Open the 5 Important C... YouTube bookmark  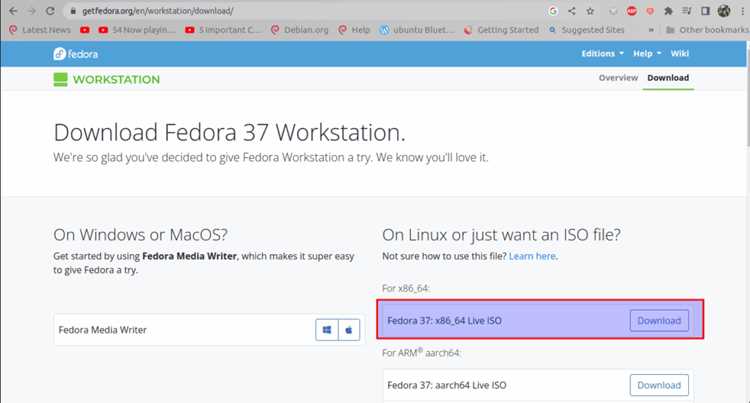coord(224,30)
